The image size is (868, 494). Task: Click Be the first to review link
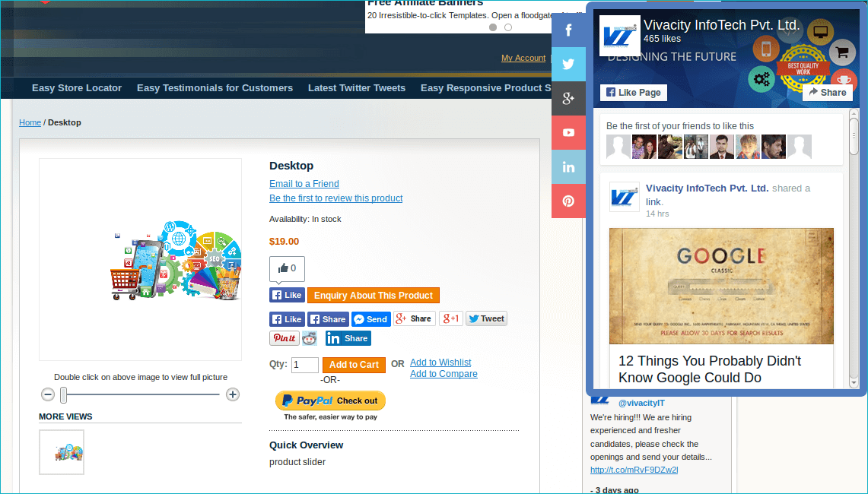pyautogui.click(x=336, y=198)
